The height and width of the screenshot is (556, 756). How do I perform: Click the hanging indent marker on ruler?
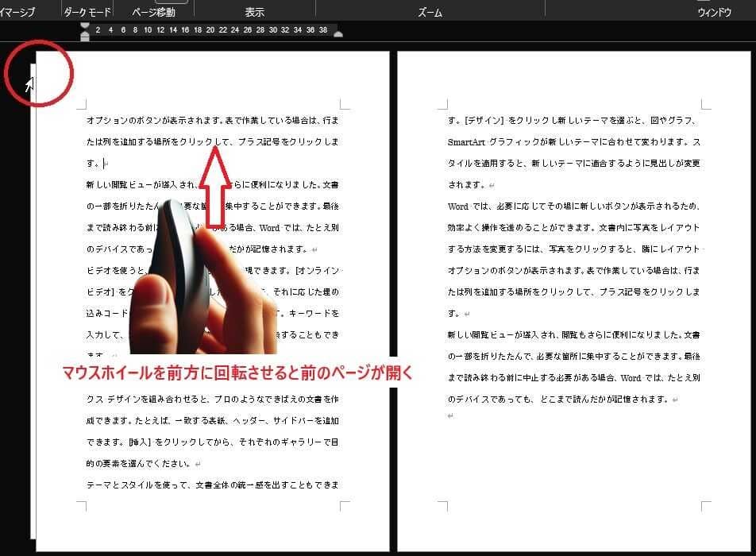(x=85, y=36)
